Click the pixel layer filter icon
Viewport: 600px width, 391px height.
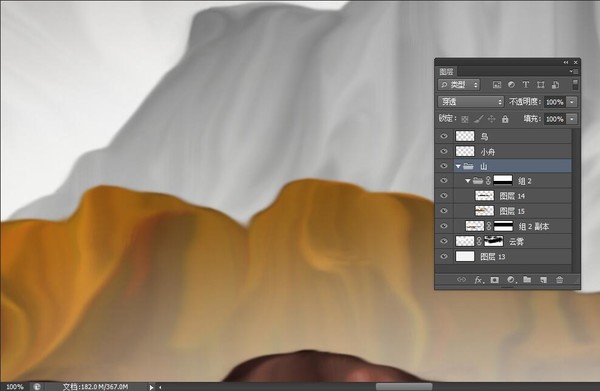[497, 85]
